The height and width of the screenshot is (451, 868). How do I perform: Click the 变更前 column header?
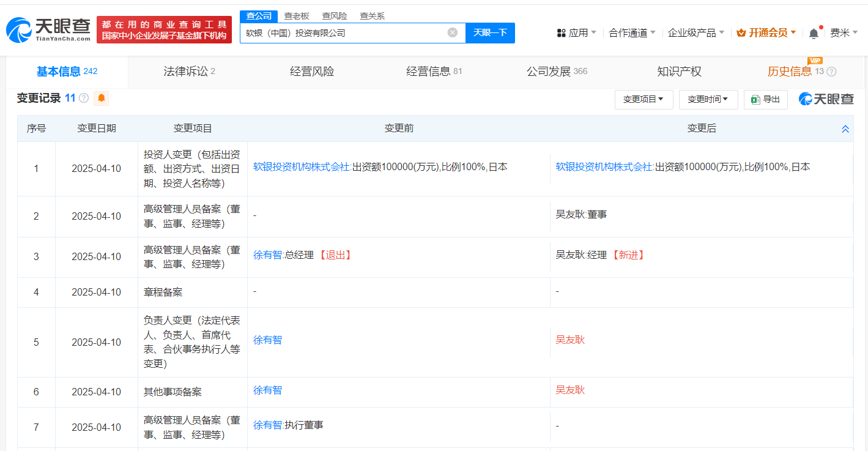point(399,129)
